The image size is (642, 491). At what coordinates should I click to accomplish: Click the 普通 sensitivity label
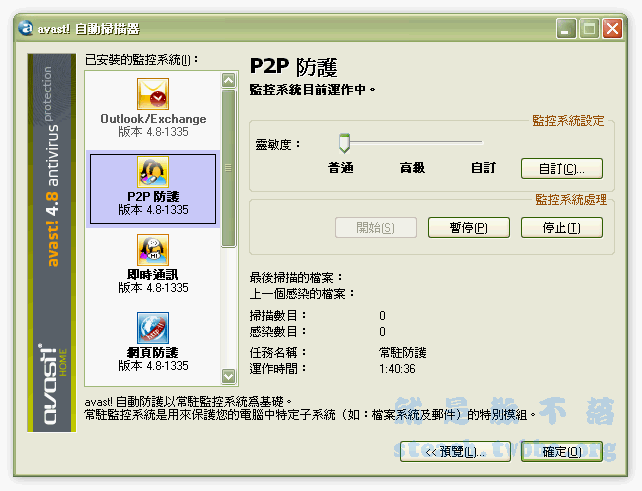341,167
